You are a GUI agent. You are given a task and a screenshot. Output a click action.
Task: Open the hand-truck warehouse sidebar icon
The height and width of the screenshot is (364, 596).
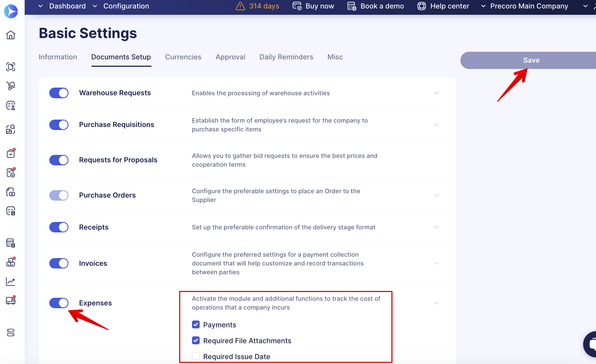11,86
